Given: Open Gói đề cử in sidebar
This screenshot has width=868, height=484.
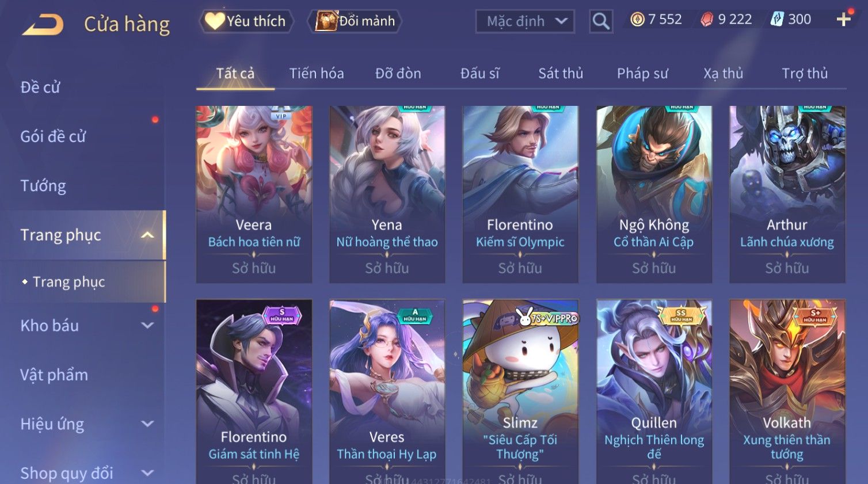Looking at the screenshot, I should point(53,136).
